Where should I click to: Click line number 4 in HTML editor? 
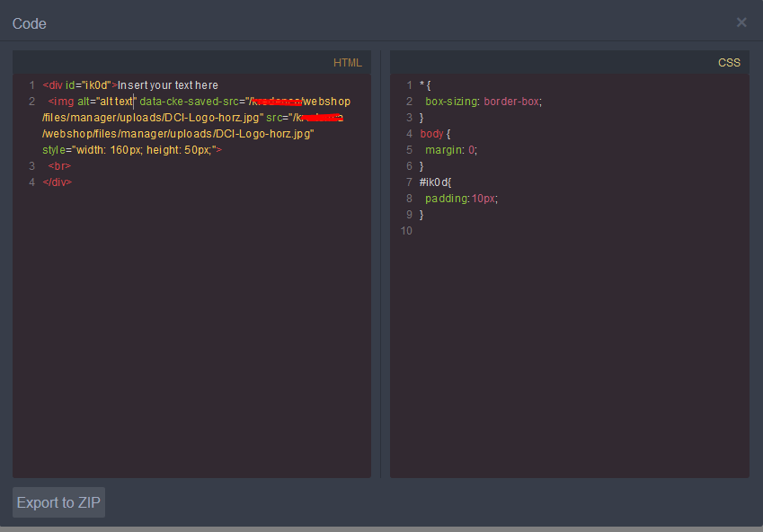pyautogui.click(x=31, y=182)
